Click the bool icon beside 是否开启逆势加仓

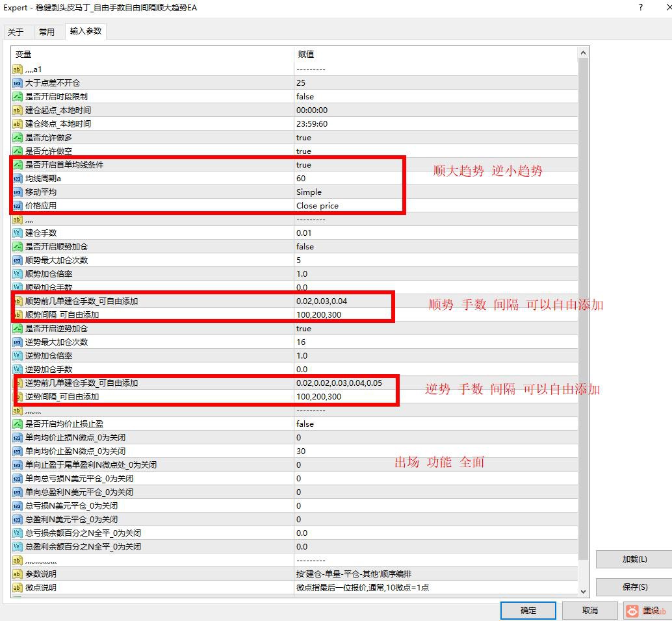(x=17, y=329)
